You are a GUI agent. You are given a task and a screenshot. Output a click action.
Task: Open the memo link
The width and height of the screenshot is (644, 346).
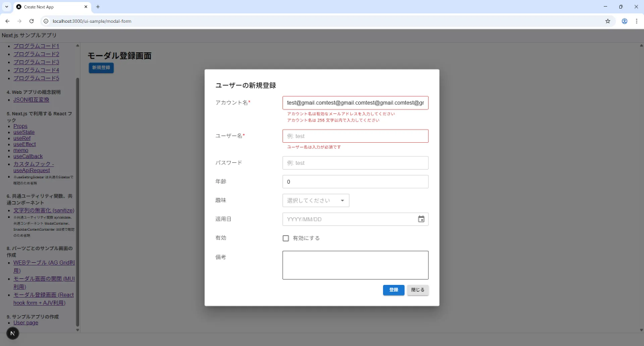pyautogui.click(x=21, y=150)
